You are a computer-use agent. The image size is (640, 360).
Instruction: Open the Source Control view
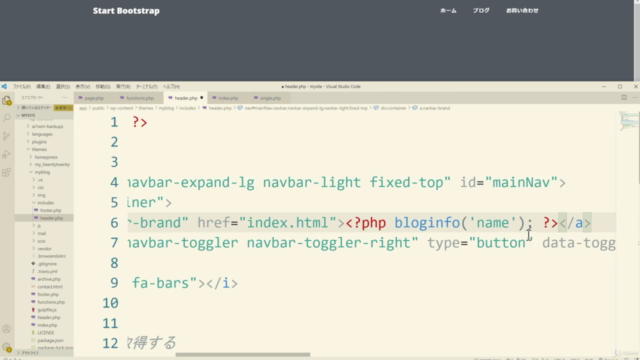pos(7,136)
